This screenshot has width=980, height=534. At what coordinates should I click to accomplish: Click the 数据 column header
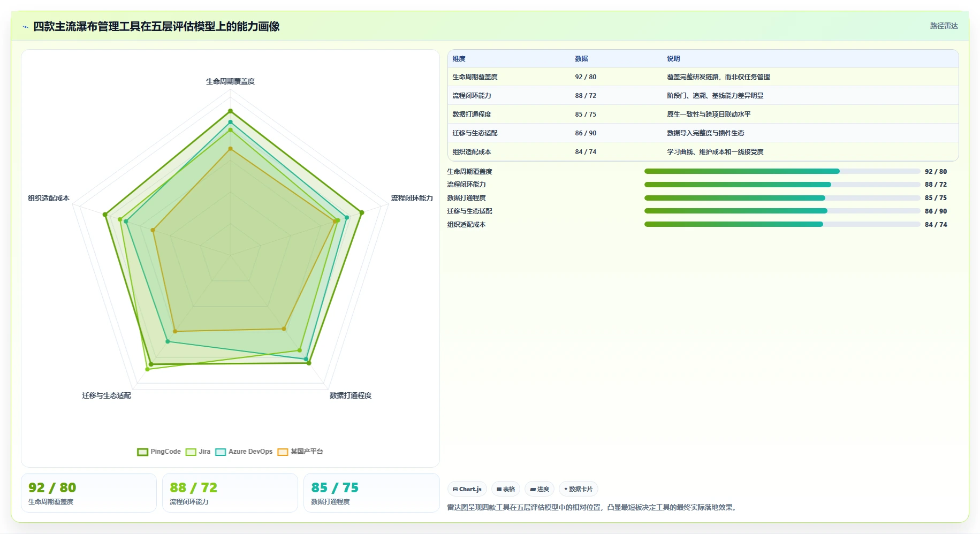[x=581, y=59]
